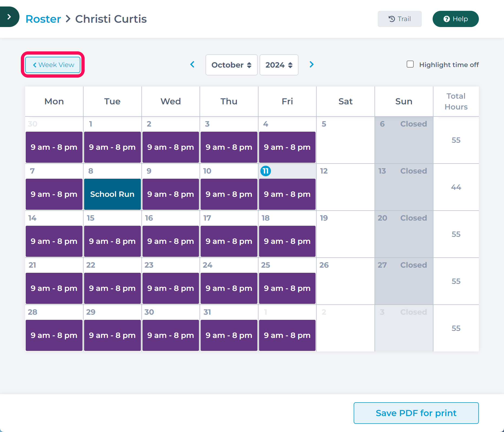The height and width of the screenshot is (432, 504).
Task: Click the Mon column header
Action: (54, 101)
